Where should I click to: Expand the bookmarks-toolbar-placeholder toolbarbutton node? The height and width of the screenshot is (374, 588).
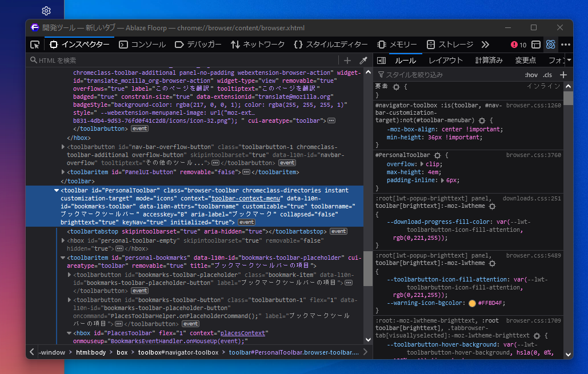point(69,275)
